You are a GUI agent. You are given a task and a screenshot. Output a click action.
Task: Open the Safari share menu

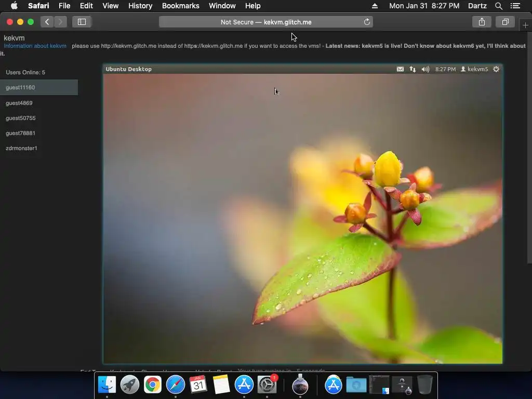pyautogui.click(x=482, y=22)
